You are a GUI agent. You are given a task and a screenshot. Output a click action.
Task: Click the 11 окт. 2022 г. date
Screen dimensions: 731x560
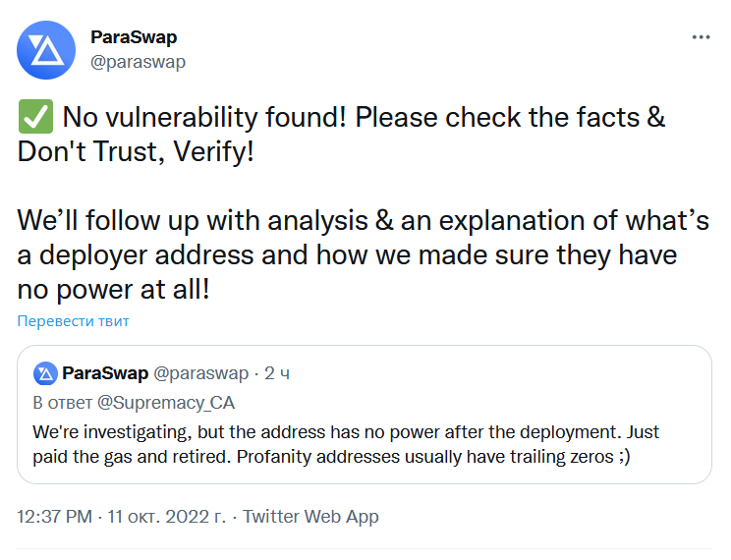(x=166, y=517)
